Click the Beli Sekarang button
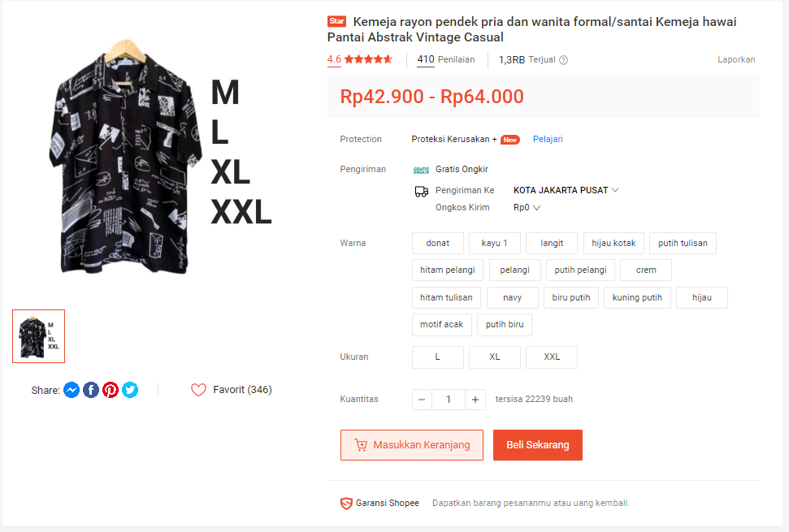Image resolution: width=789 pixels, height=532 pixels. (537, 445)
